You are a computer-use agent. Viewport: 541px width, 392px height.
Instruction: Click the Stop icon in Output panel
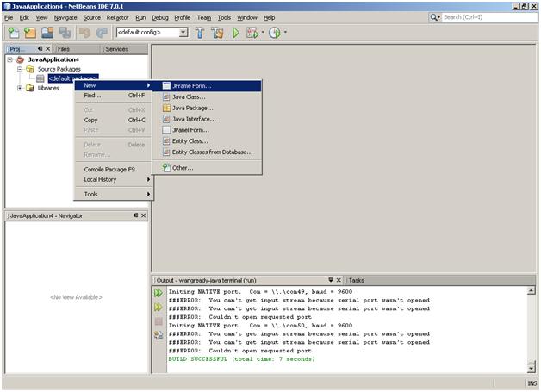pyautogui.click(x=159, y=321)
